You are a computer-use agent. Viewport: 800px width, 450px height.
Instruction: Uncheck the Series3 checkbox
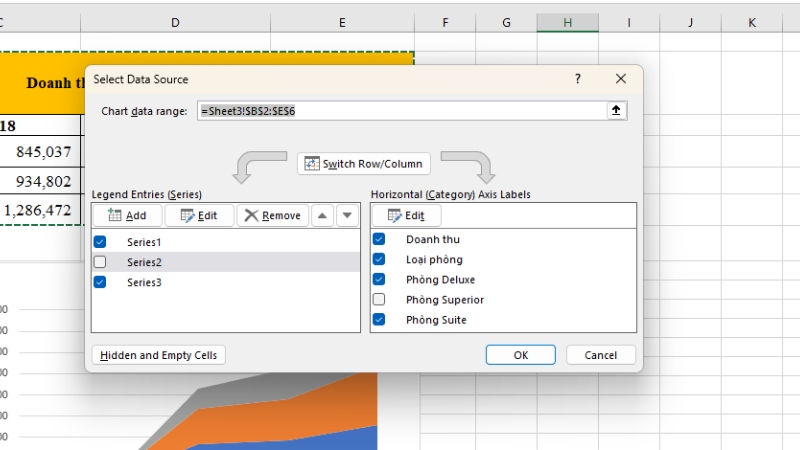(x=100, y=283)
